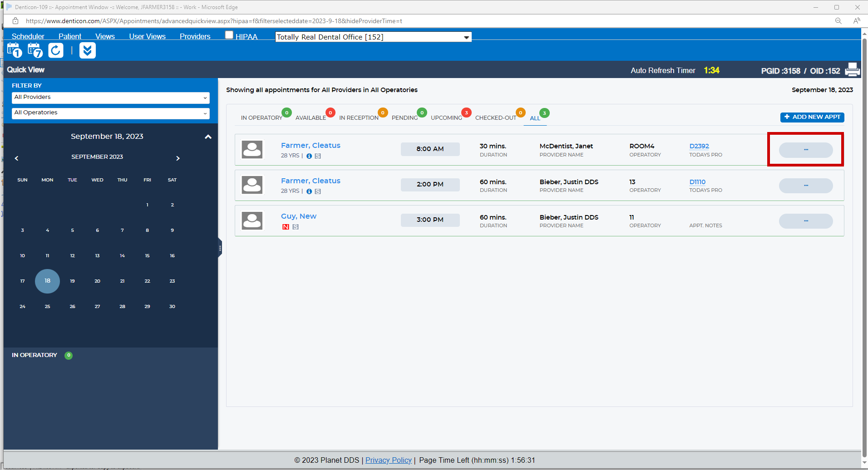Screen dimensions: 868x470
Task: Click the page vertical scrollbar
Action: pyautogui.click(x=864, y=247)
